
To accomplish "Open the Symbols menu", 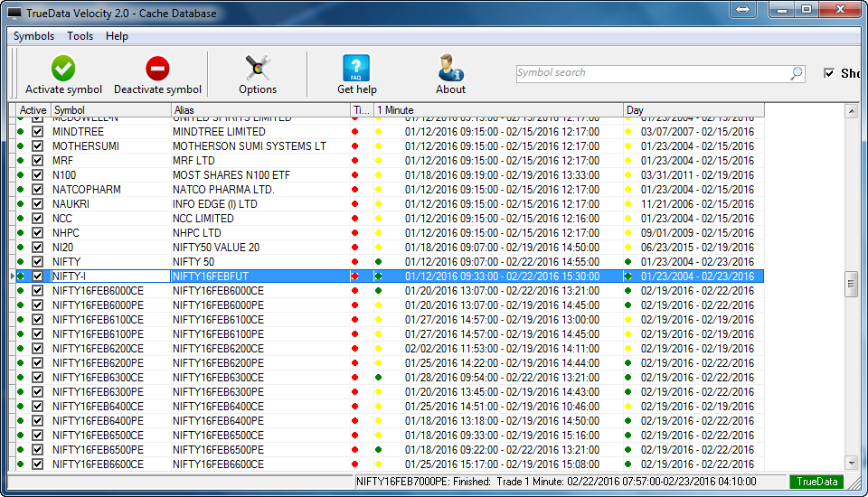I will 33,36.
